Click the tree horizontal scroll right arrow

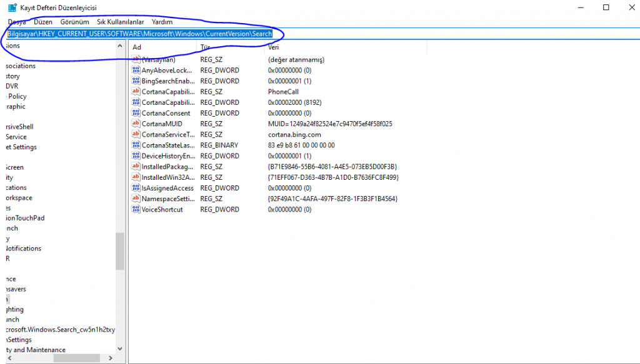(x=110, y=358)
